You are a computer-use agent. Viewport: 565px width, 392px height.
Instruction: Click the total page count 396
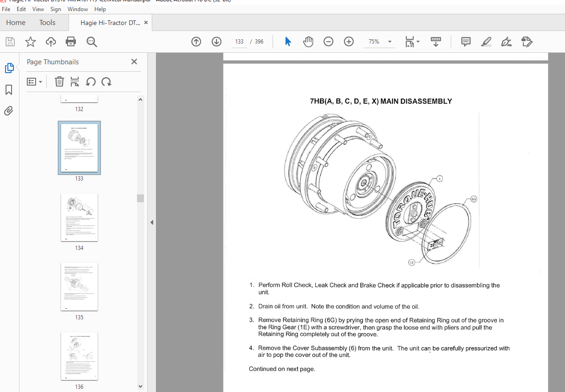(x=259, y=42)
